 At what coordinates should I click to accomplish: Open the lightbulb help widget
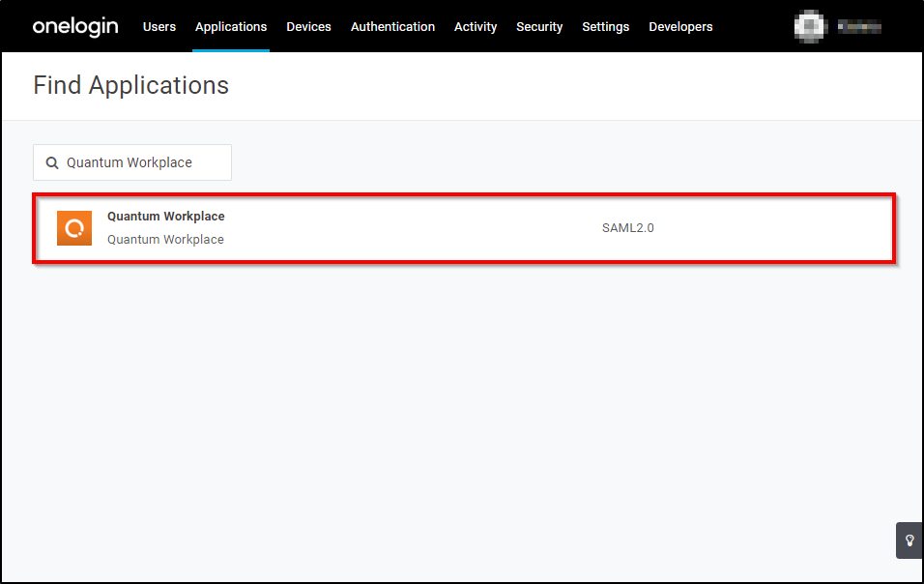[x=909, y=540]
